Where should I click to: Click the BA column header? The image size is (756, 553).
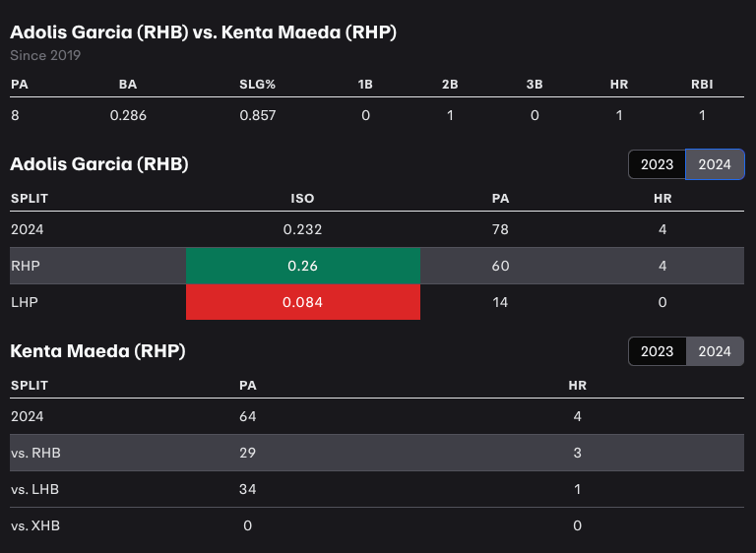click(128, 85)
